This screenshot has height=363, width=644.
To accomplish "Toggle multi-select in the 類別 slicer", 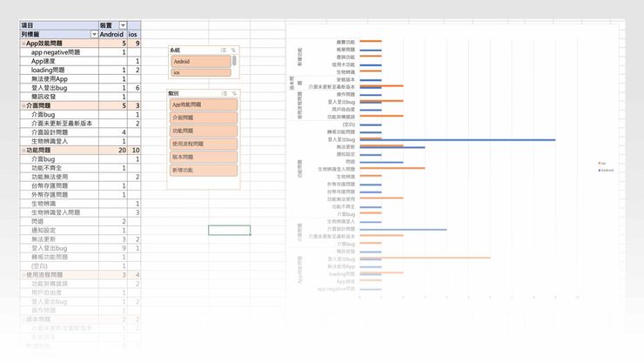I will (x=224, y=93).
